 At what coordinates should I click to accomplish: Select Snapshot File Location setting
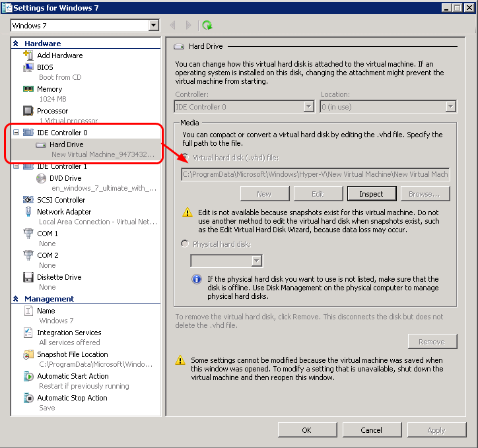click(x=72, y=354)
